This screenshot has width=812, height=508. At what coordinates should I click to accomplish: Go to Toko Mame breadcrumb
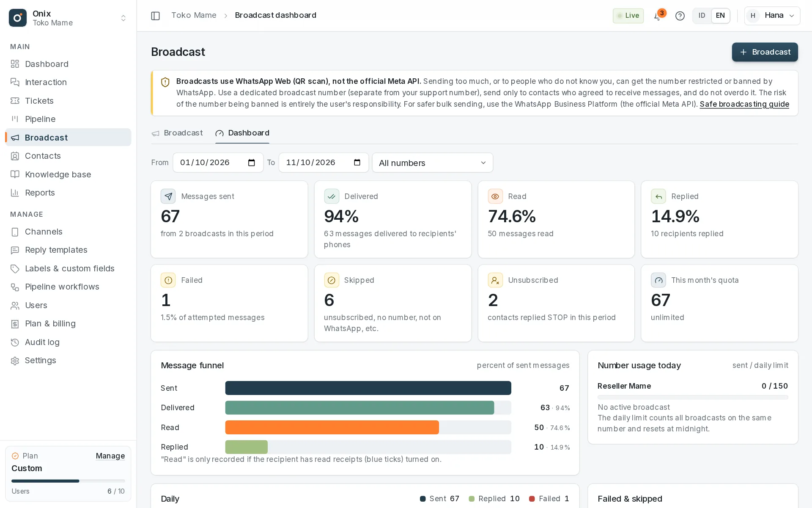pyautogui.click(x=194, y=15)
